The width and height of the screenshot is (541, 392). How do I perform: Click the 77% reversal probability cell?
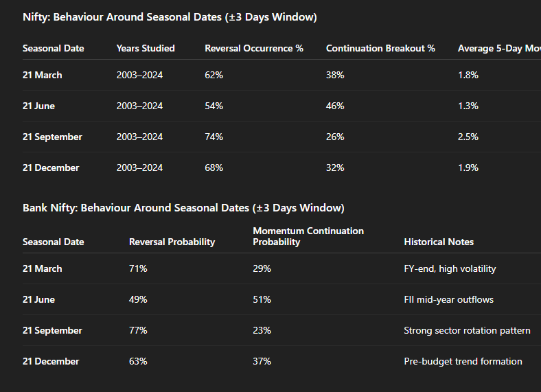(138, 330)
